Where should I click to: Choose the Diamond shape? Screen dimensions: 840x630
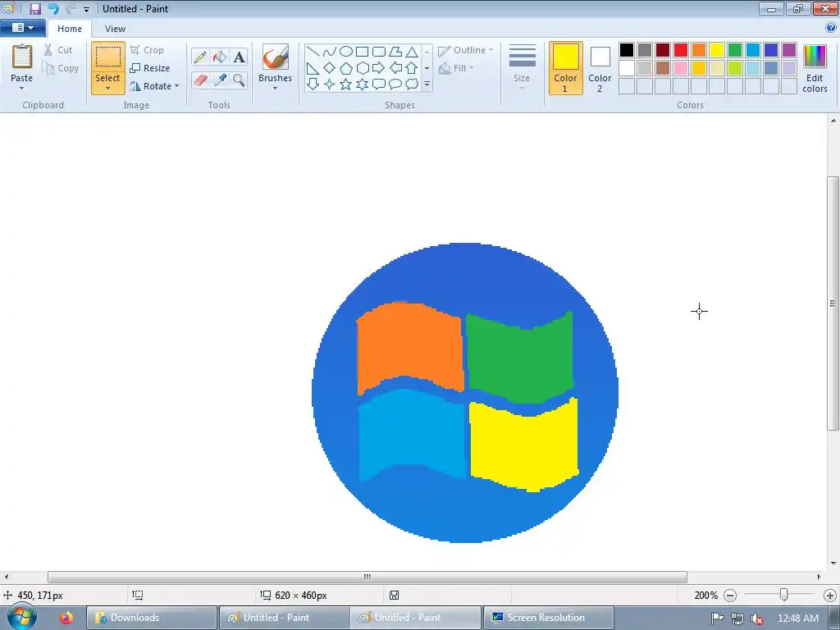tap(330, 68)
